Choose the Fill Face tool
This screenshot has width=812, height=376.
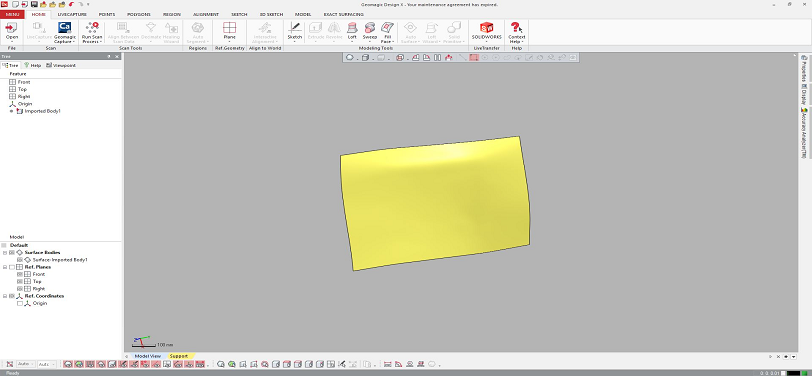point(387,31)
